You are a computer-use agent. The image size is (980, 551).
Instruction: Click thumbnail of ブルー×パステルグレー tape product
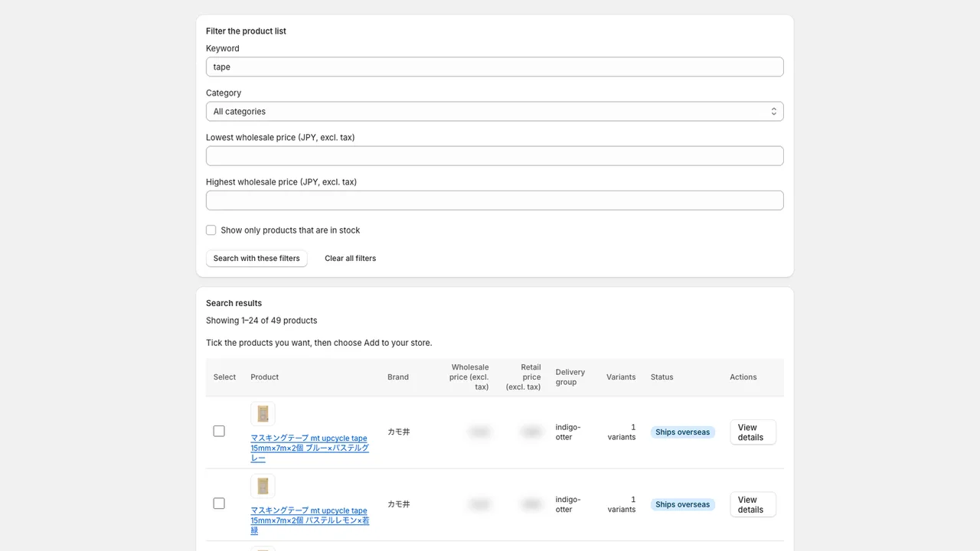click(263, 414)
